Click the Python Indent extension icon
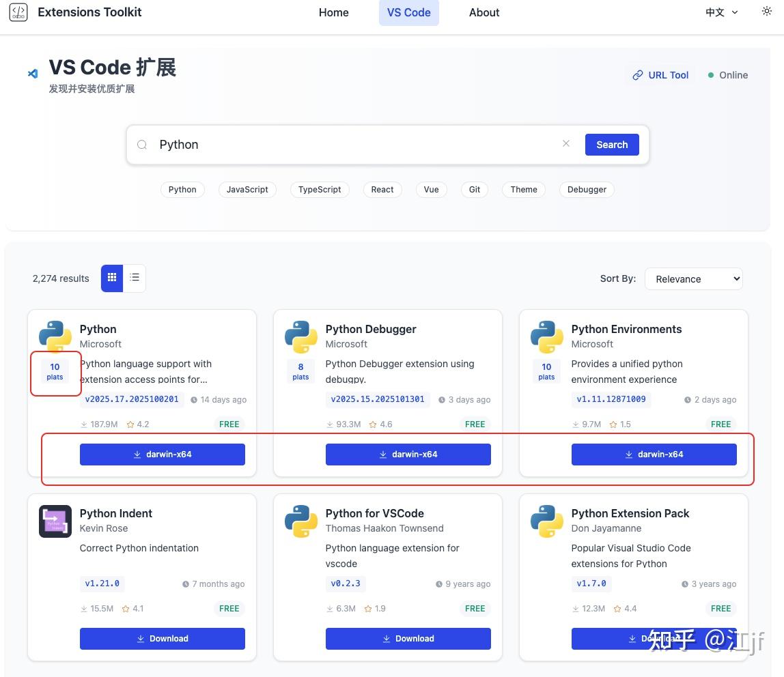This screenshot has height=677, width=784. point(55,521)
